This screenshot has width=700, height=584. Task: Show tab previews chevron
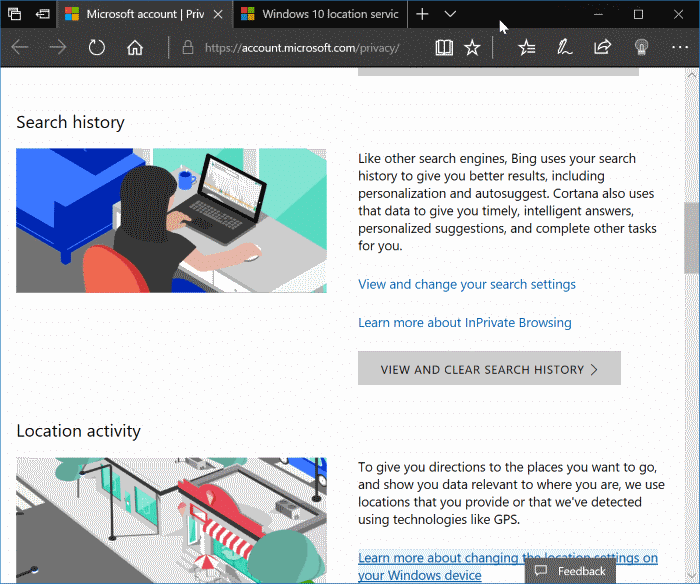point(450,14)
